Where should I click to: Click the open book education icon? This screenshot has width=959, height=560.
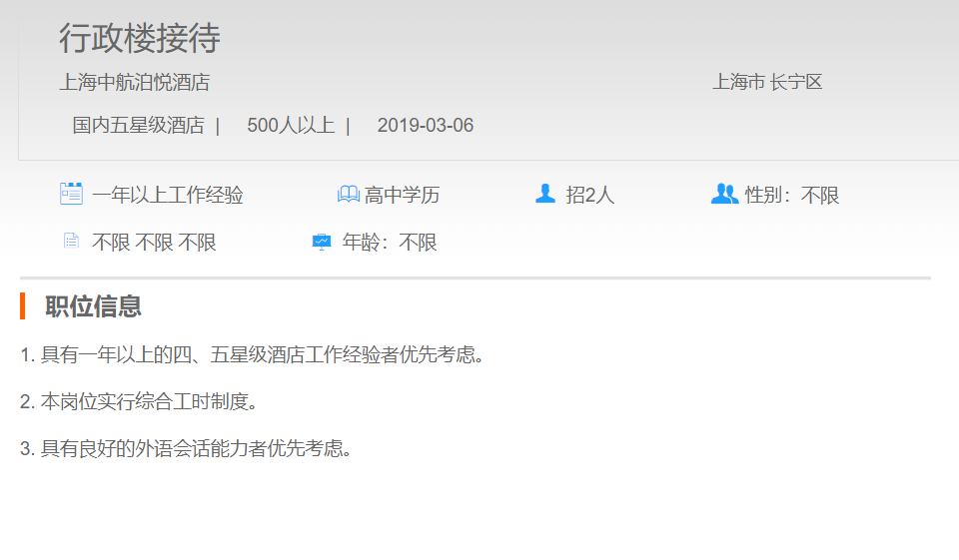(x=348, y=195)
